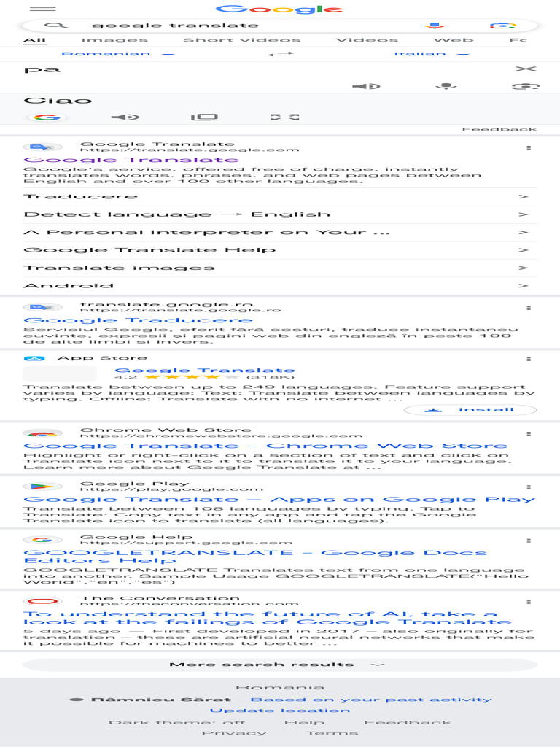Click The Conversation favicon
The image size is (560, 747).
point(42,601)
